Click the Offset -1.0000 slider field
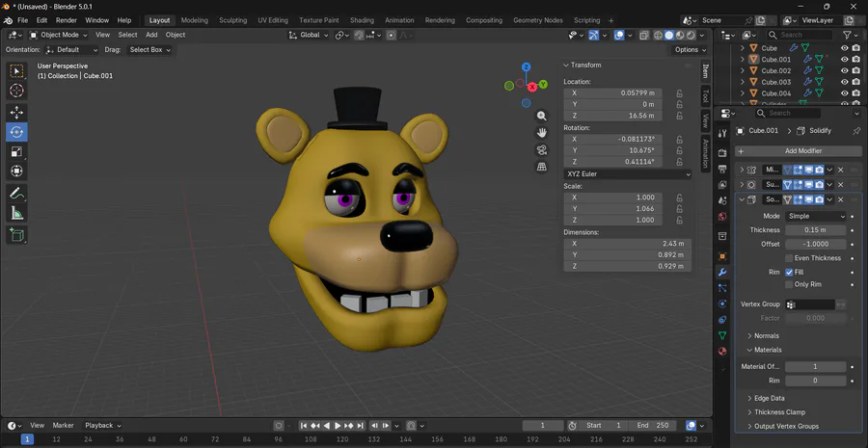This screenshot has width=868, height=448. pyautogui.click(x=815, y=244)
